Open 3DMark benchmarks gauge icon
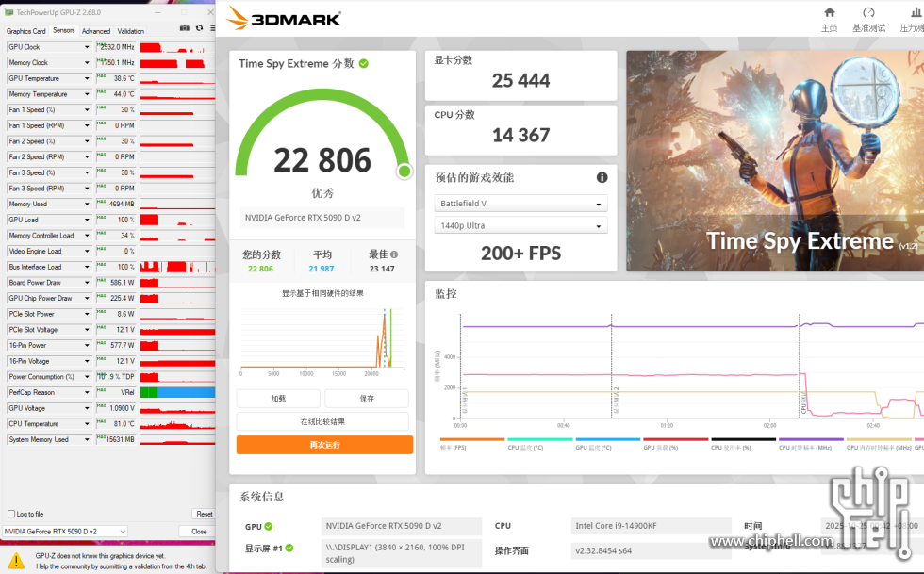The width and height of the screenshot is (924, 574). point(868,12)
